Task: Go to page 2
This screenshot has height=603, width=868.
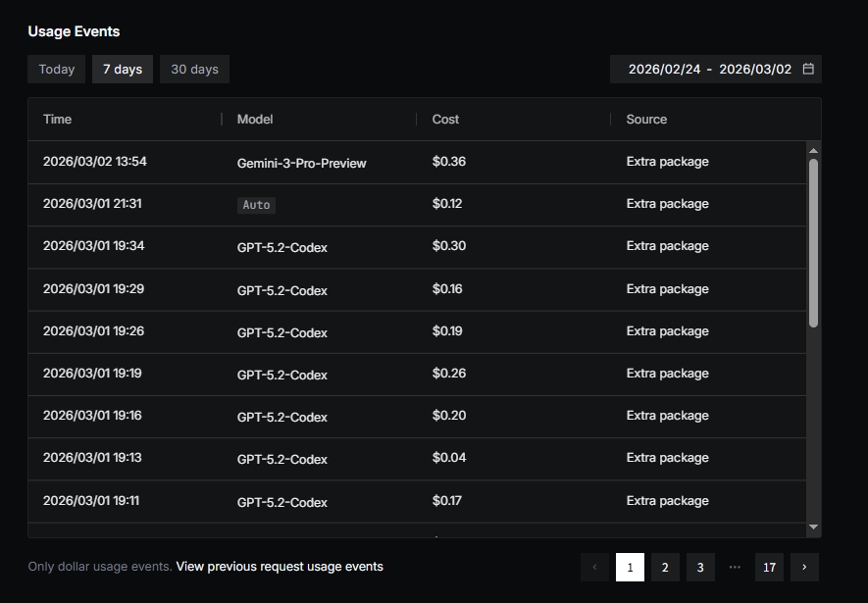Action: pyautogui.click(x=665, y=567)
